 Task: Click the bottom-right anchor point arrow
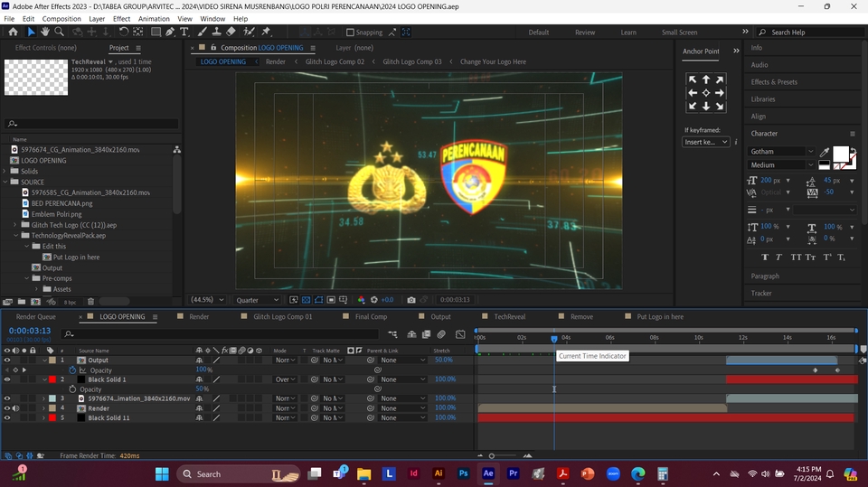pyautogui.click(x=719, y=107)
